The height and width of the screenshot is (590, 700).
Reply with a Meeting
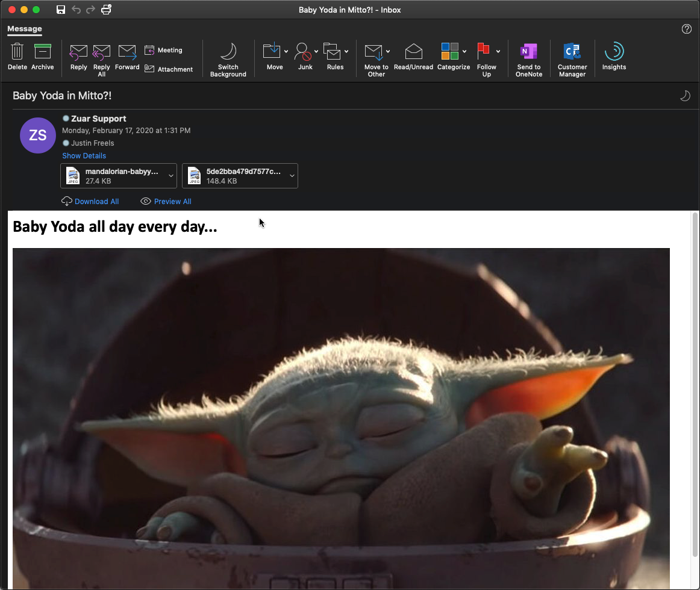163,50
